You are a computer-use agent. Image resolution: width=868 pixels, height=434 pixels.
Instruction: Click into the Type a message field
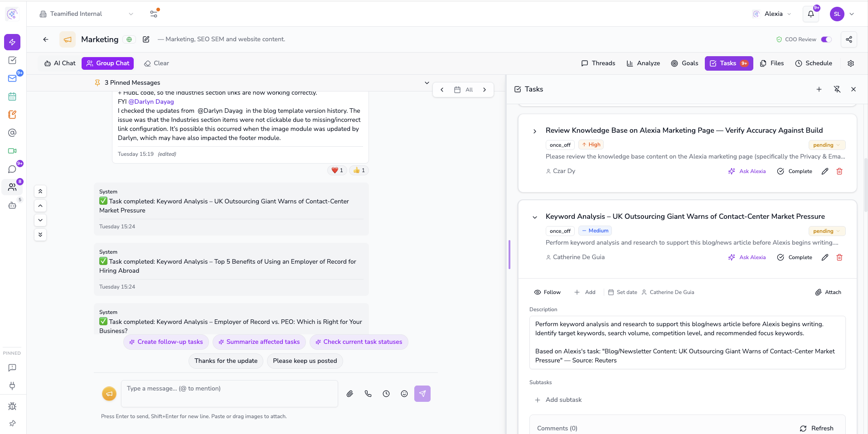(229, 393)
